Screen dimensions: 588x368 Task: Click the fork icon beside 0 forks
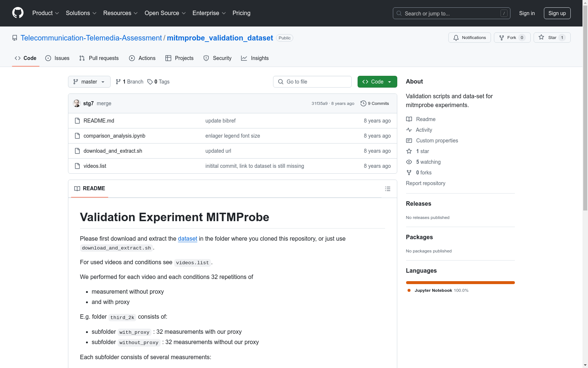click(409, 173)
